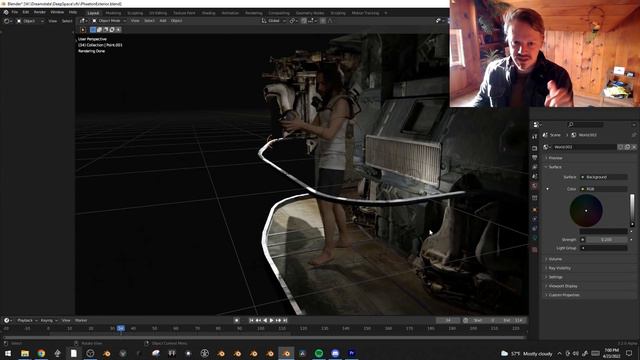Unlink the World.002 datablock
640x360 pixels.
click(x=634, y=147)
